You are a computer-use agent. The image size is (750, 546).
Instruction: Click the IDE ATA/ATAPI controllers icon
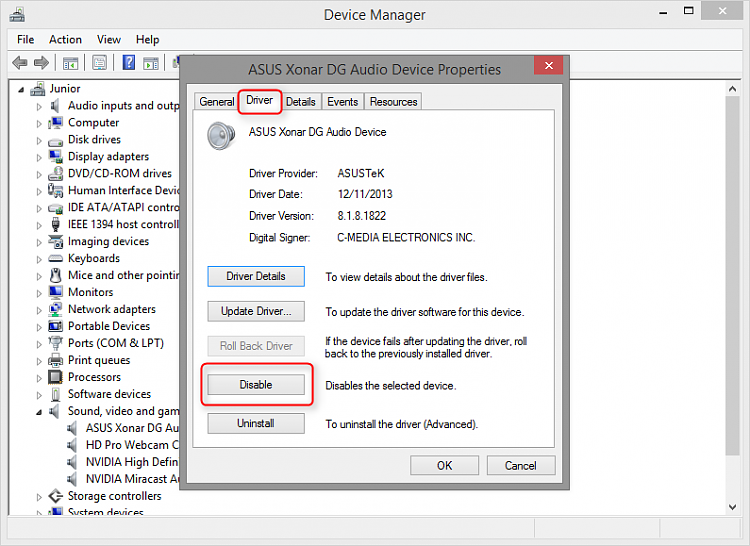[x=55, y=208]
